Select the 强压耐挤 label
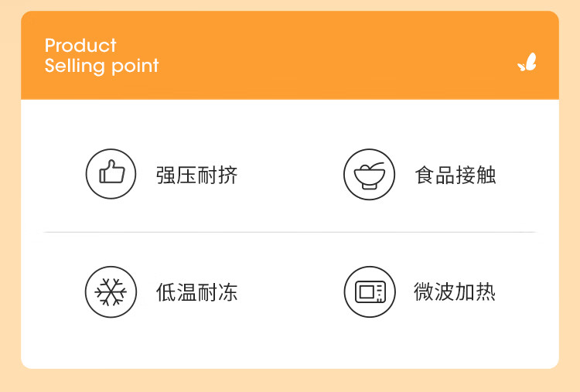Image resolution: width=580 pixels, height=392 pixels. (196, 175)
